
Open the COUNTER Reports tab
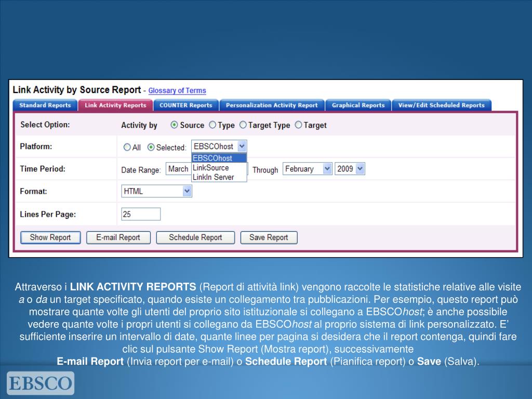click(x=185, y=105)
